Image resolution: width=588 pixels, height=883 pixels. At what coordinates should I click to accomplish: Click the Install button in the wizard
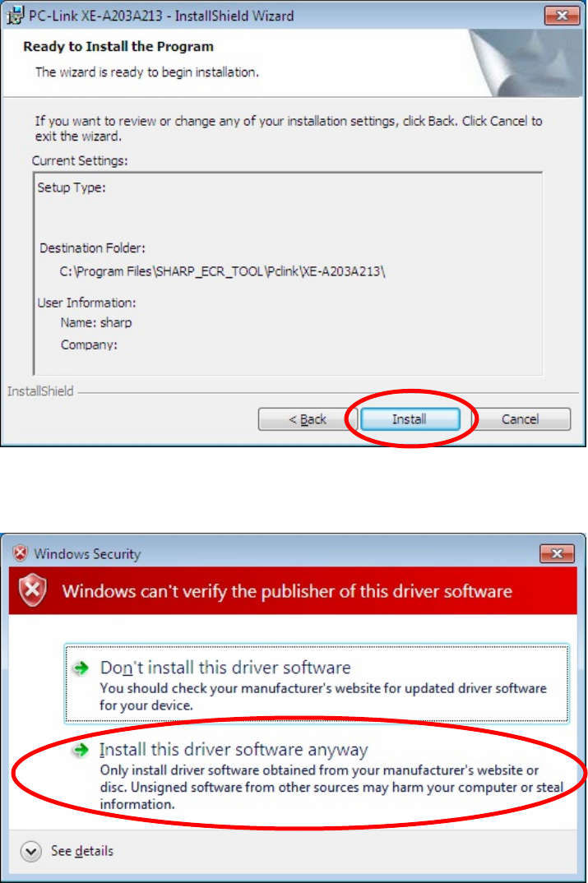[x=410, y=419]
